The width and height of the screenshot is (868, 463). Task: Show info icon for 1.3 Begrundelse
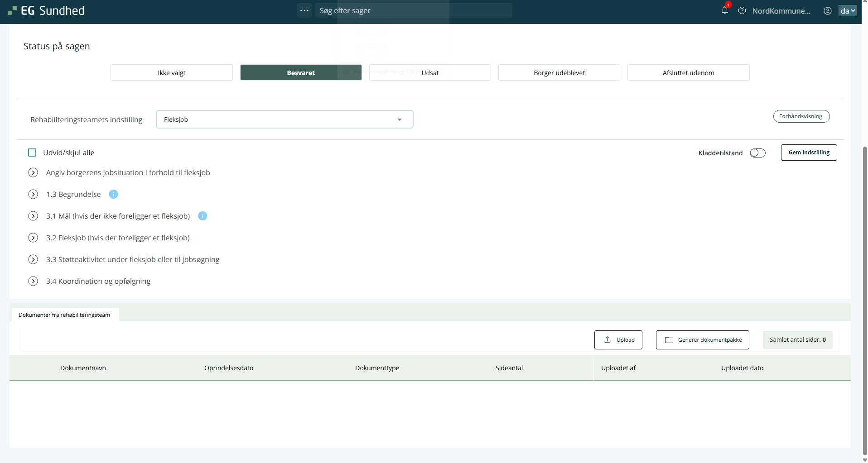pyautogui.click(x=113, y=194)
